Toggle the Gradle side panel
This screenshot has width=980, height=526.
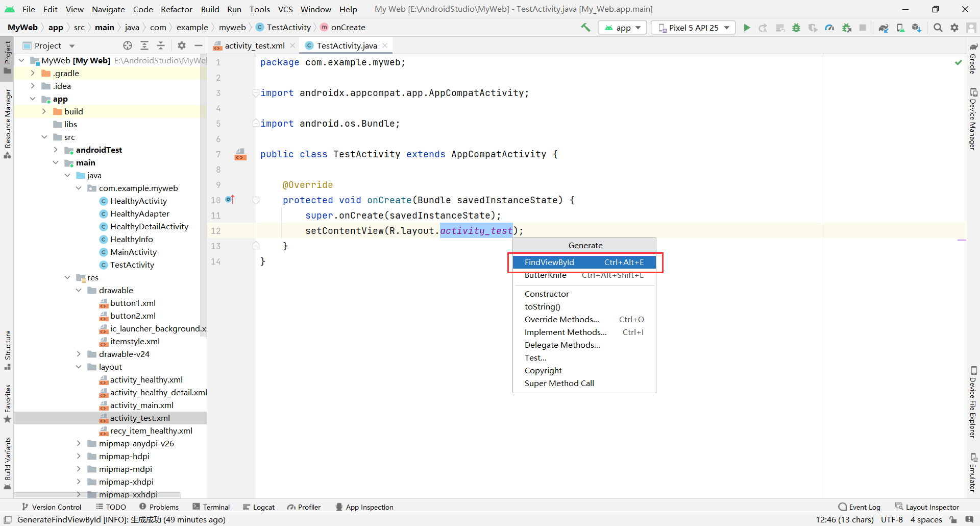coord(973,58)
